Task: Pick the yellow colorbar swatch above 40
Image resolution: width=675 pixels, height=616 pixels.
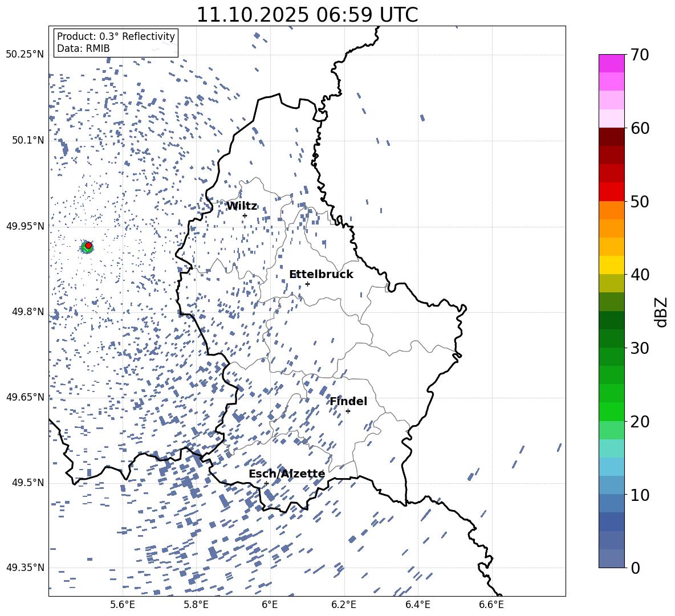Action: pyautogui.click(x=612, y=265)
